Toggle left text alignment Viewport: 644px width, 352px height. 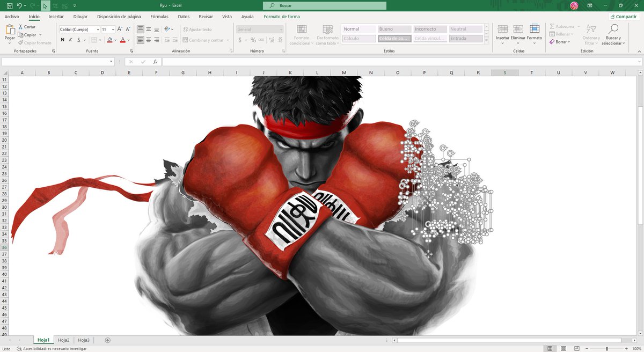[x=140, y=40]
